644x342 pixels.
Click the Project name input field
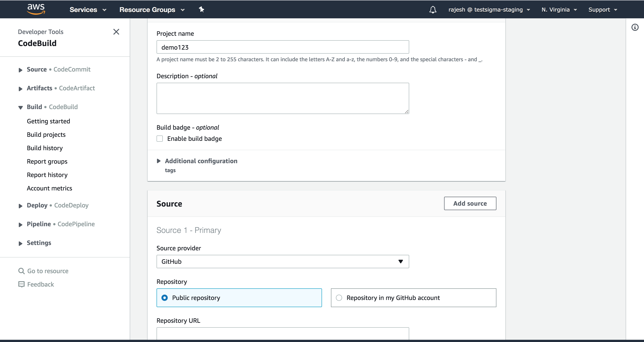point(282,47)
